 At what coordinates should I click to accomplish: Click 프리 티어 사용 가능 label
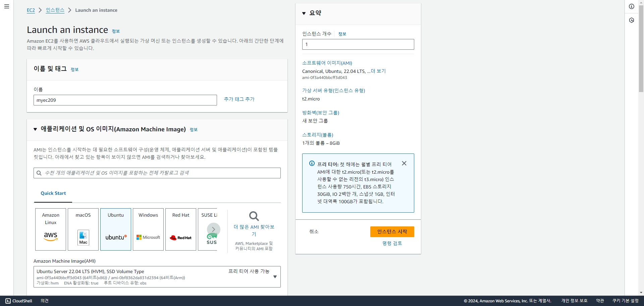click(249, 271)
